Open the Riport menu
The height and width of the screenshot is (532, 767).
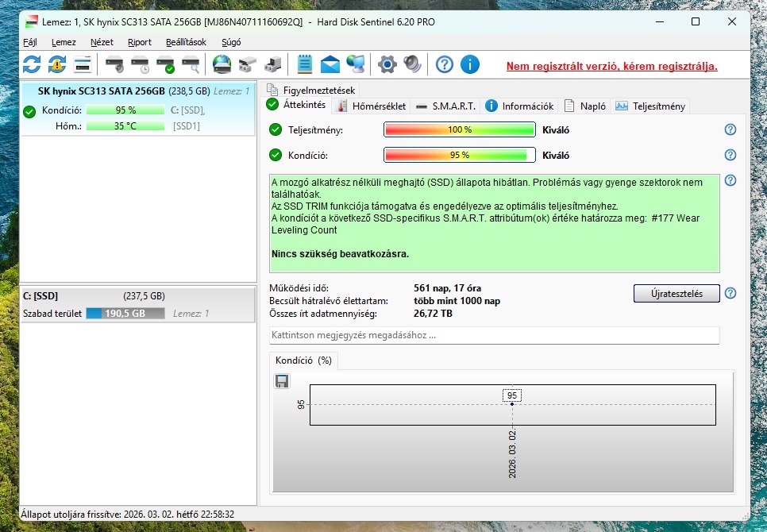click(140, 42)
